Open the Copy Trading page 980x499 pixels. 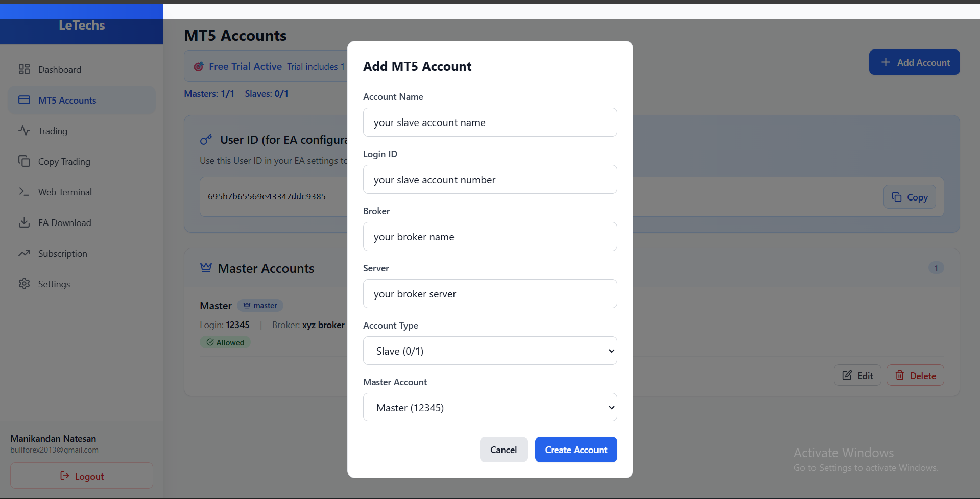(82, 161)
